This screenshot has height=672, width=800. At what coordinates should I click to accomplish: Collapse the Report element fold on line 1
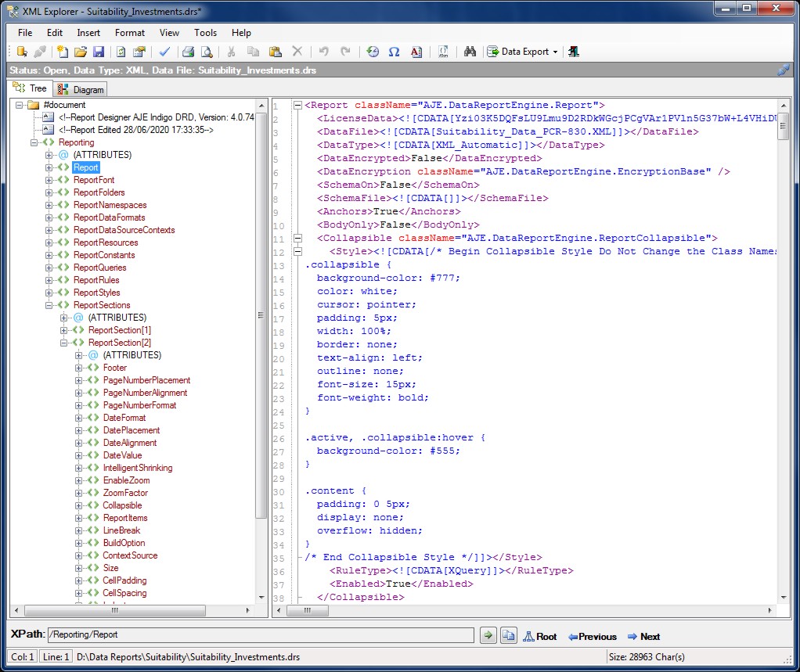[x=297, y=106]
